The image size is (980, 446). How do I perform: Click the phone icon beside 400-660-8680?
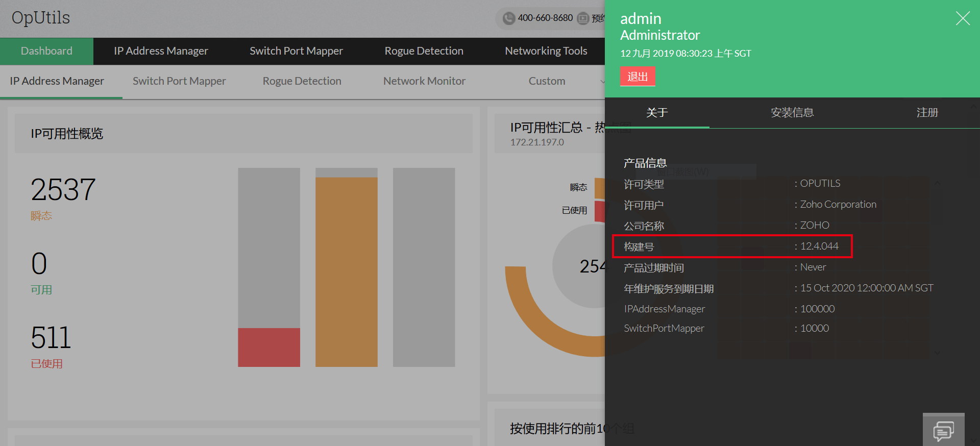508,18
